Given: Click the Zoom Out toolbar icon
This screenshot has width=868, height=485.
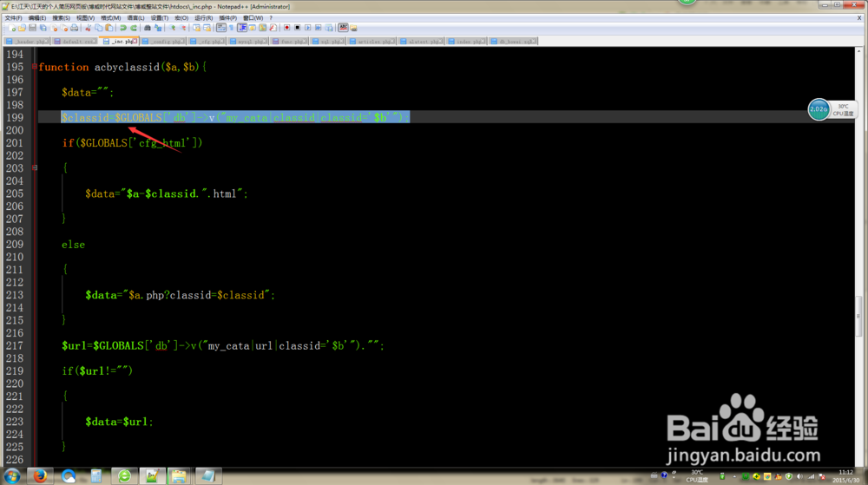Looking at the screenshot, I should [182, 28].
